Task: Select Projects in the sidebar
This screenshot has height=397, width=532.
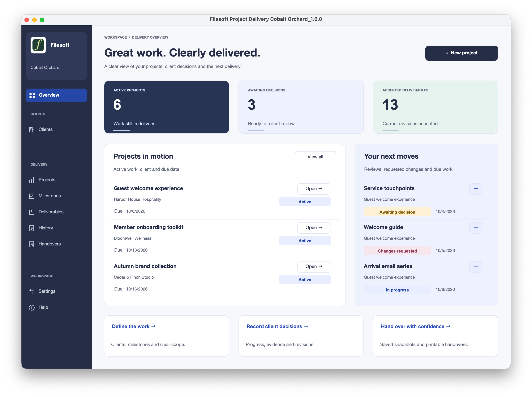Action: [x=57, y=180]
